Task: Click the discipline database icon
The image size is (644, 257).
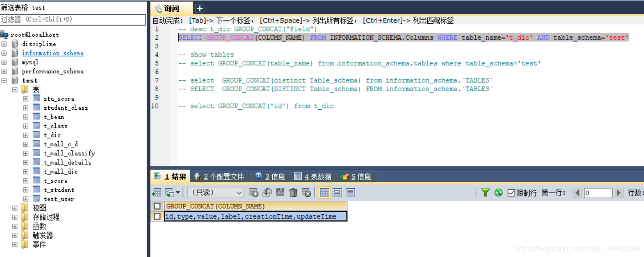Action: [15, 44]
